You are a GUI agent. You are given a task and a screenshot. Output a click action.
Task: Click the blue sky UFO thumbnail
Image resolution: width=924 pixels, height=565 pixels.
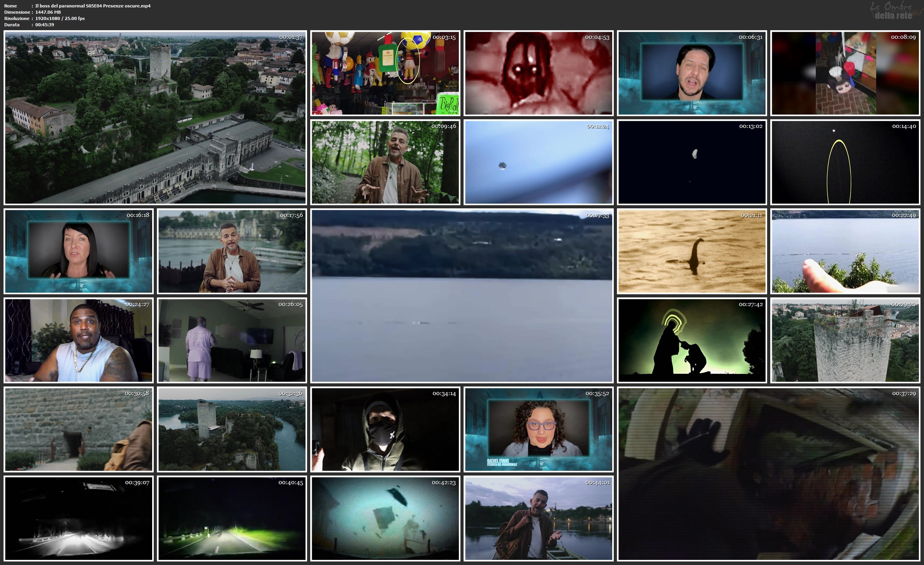pyautogui.click(x=538, y=162)
